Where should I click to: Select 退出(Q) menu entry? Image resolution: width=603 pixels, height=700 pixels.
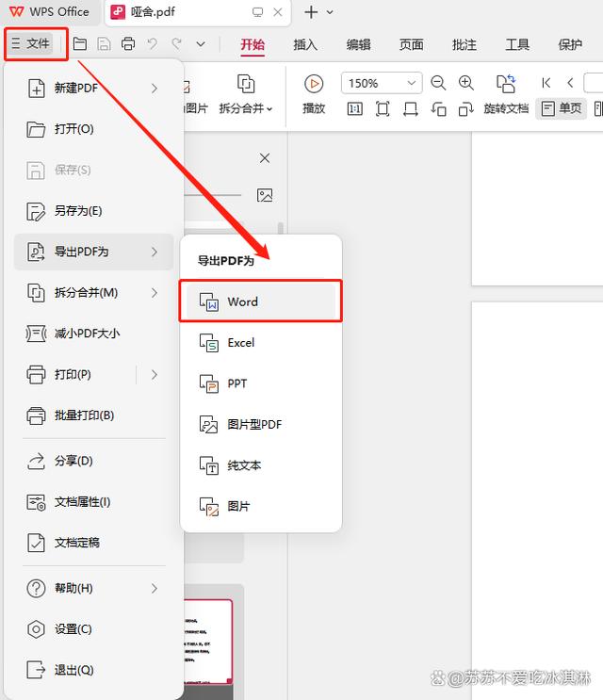(93, 670)
